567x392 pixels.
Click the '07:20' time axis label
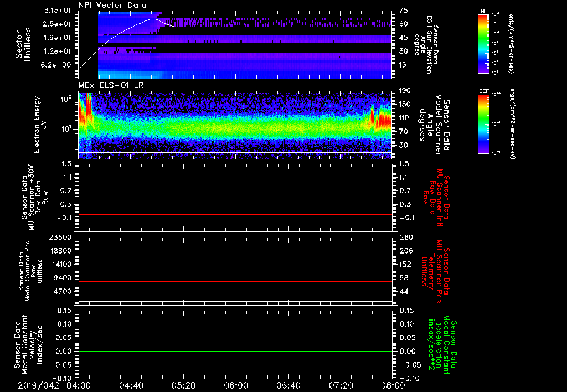(x=340, y=385)
